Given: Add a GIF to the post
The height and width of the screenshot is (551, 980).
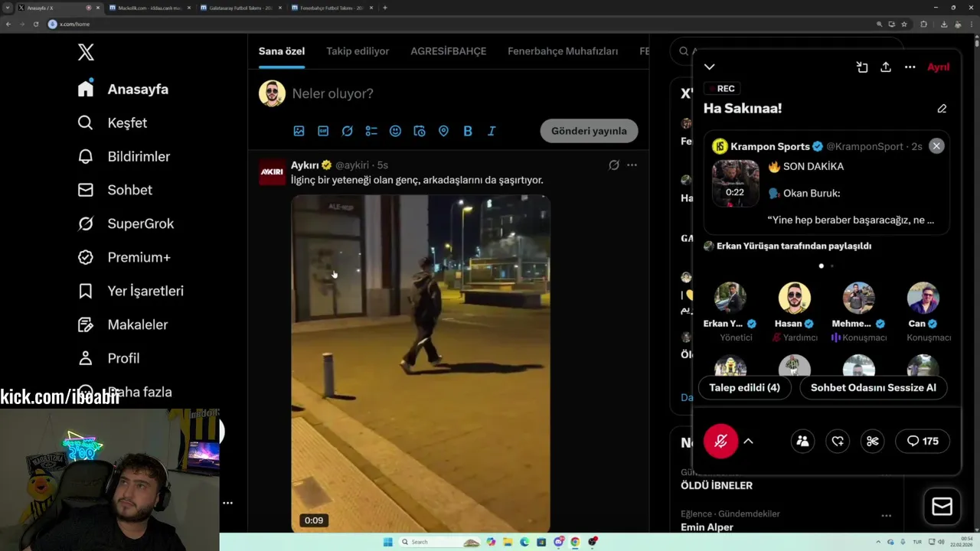Looking at the screenshot, I should click(x=323, y=131).
